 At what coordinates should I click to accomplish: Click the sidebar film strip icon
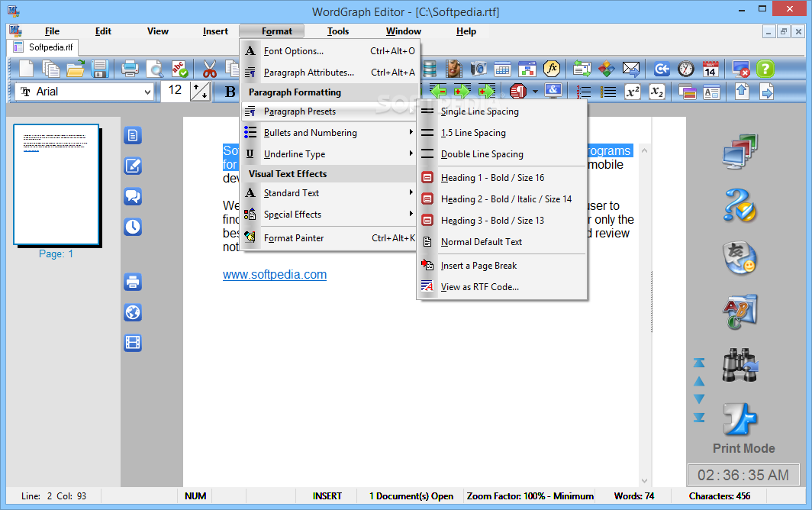tap(133, 343)
